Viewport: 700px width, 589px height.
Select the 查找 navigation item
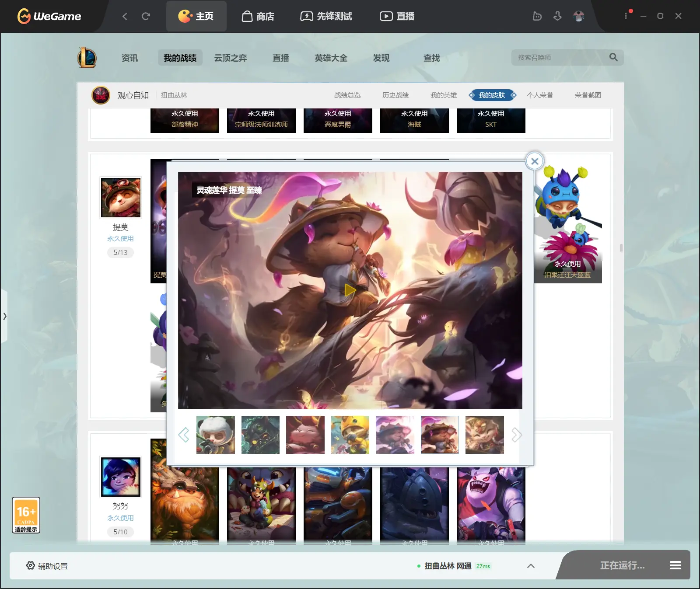[432, 58]
